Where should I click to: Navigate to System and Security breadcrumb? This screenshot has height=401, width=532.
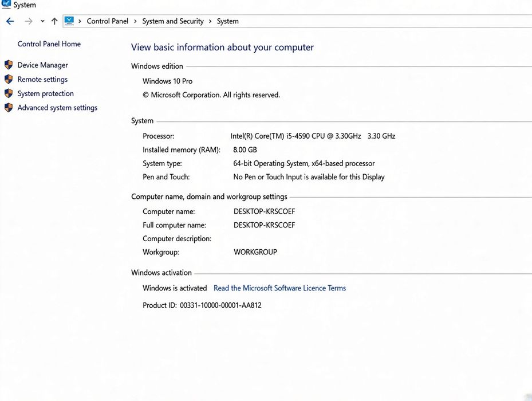click(173, 21)
